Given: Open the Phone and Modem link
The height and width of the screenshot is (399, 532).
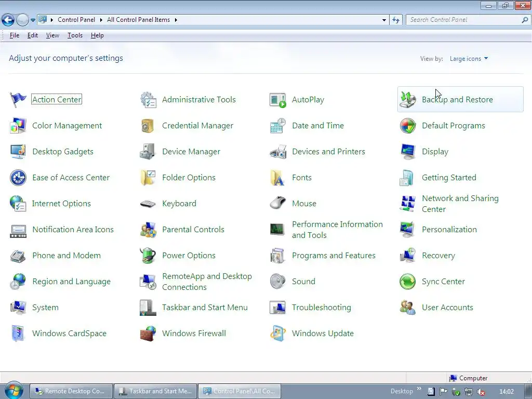Looking at the screenshot, I should 66,256.
